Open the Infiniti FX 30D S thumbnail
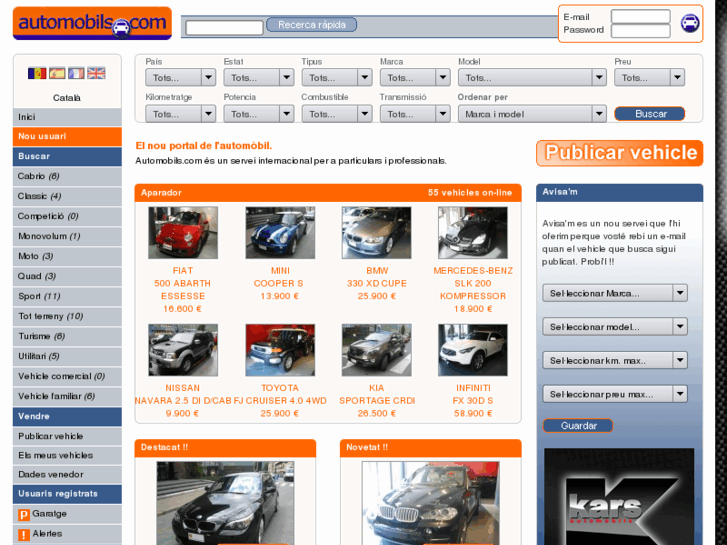This screenshot has height=545, width=727. tap(473, 350)
